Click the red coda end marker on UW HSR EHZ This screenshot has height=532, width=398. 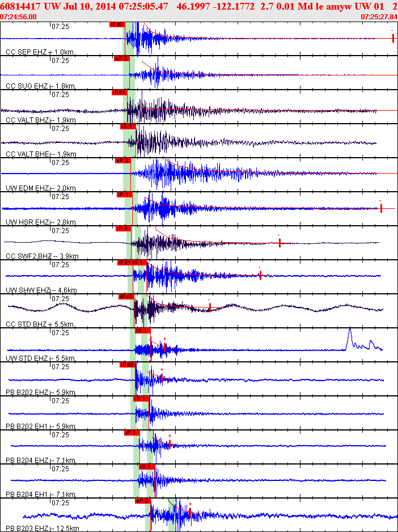tap(381, 208)
